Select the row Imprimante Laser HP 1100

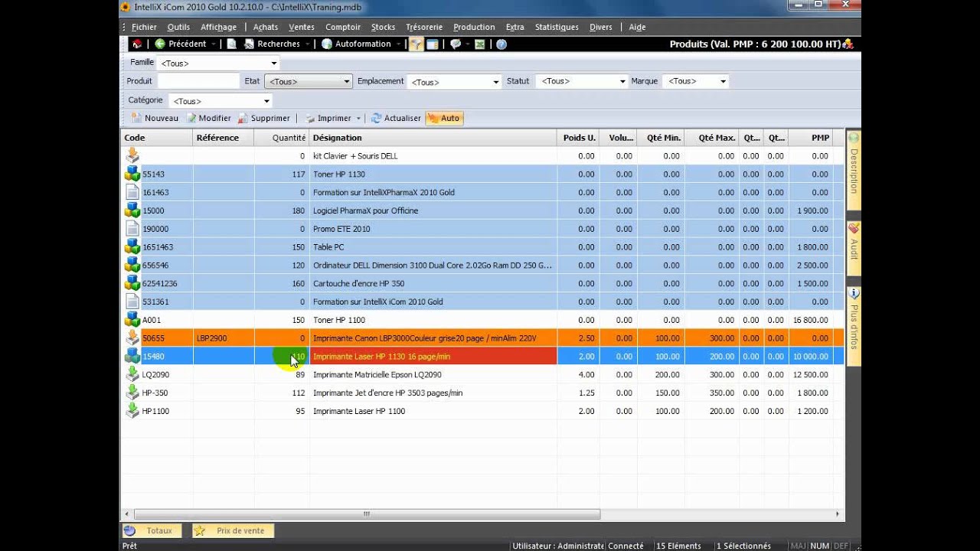482,411
